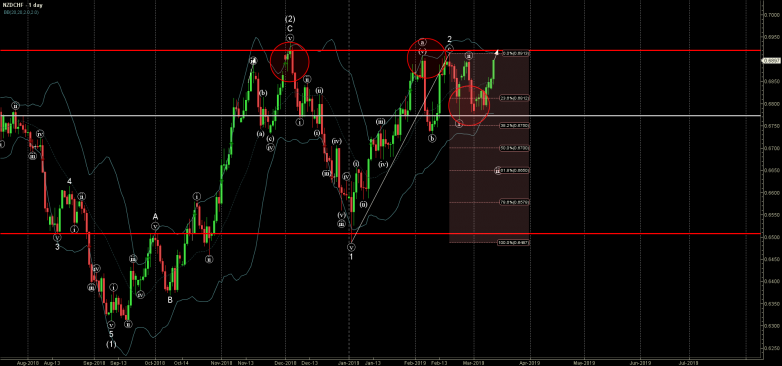782x366 pixels.
Task: Select the wave B label near October
Action: click(170, 300)
